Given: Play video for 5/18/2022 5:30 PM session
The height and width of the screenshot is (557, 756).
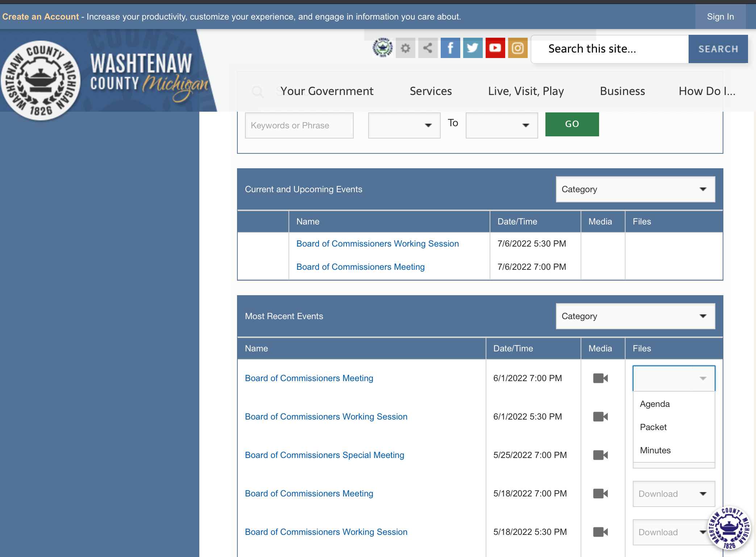Looking at the screenshot, I should 600,532.
